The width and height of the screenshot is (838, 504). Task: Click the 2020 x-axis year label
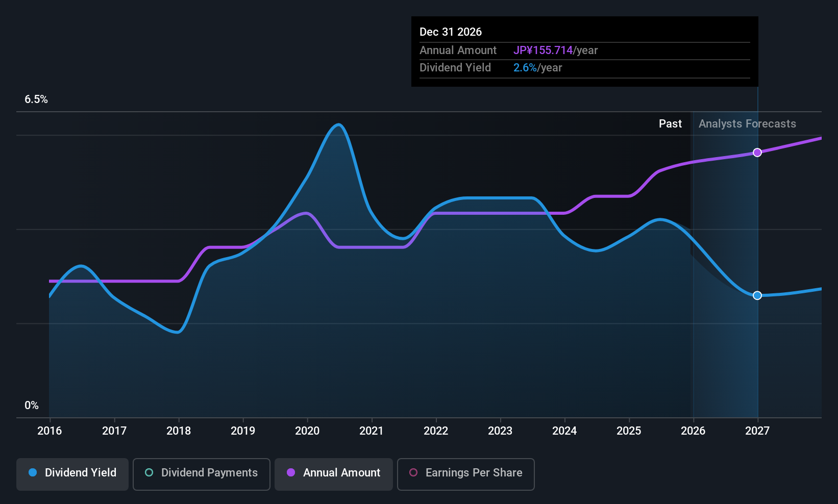pyautogui.click(x=307, y=431)
